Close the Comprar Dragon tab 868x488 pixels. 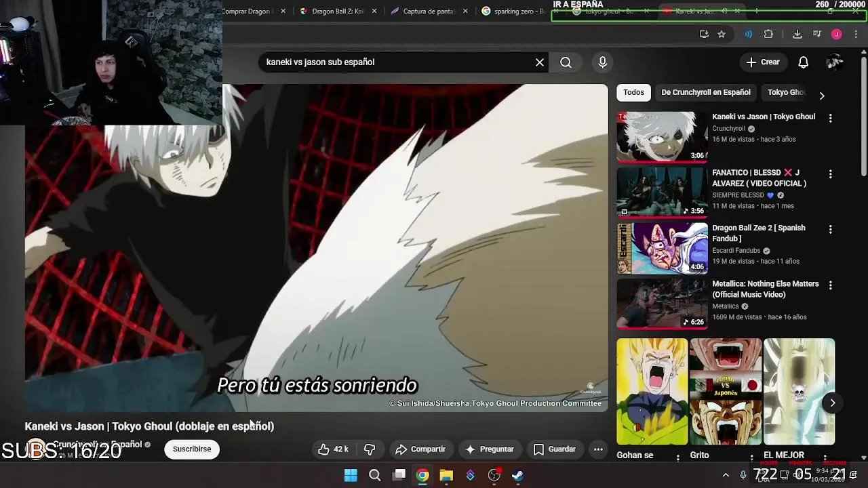click(x=283, y=12)
